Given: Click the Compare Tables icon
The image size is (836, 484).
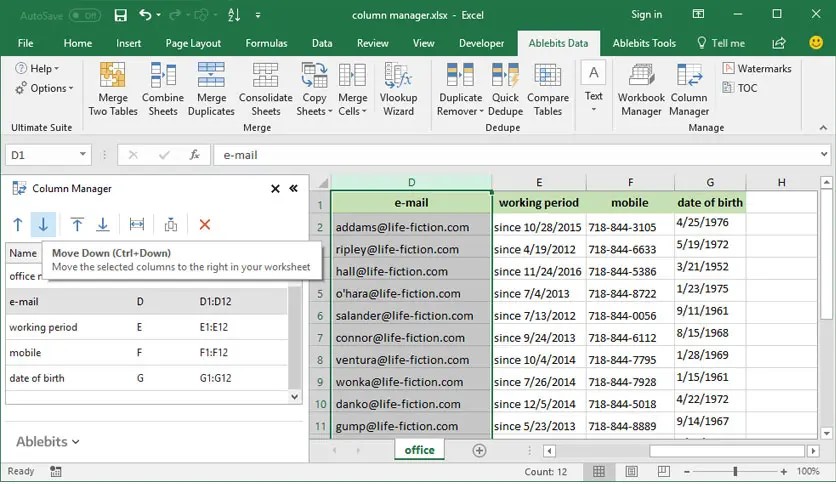Looking at the screenshot, I should [547, 77].
